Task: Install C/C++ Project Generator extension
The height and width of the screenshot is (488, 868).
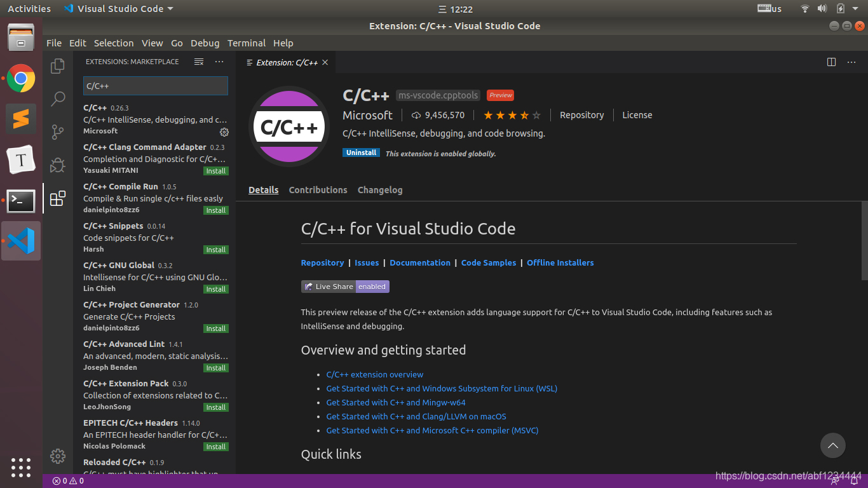Action: point(216,329)
